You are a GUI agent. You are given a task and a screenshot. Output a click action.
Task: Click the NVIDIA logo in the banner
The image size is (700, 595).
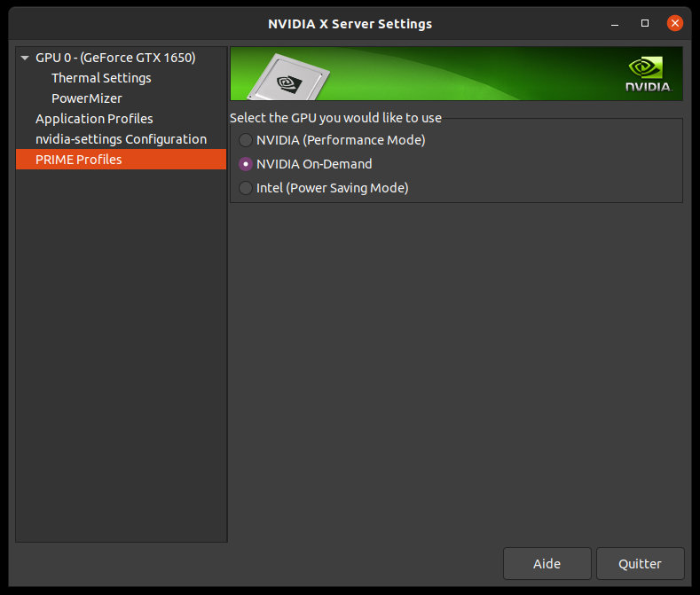(x=649, y=74)
